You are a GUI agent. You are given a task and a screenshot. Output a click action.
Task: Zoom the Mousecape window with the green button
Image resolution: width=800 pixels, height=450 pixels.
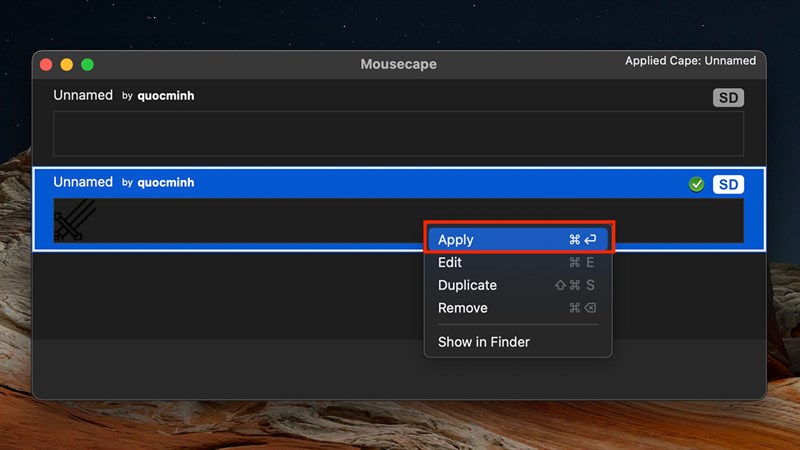(87, 65)
